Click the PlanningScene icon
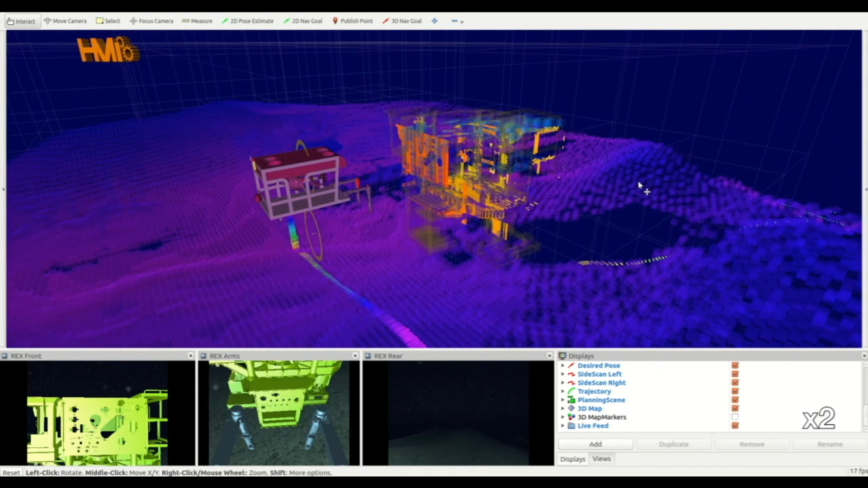868x488 pixels. (571, 400)
